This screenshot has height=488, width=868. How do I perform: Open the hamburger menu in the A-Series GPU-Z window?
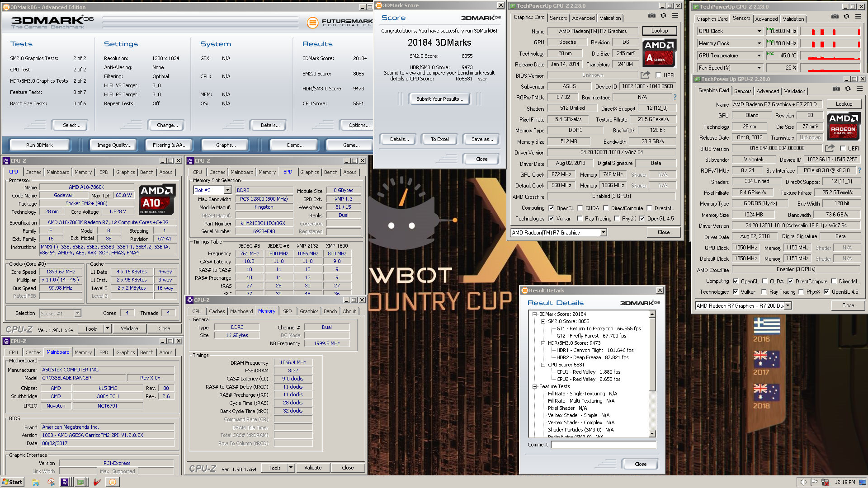(675, 16)
